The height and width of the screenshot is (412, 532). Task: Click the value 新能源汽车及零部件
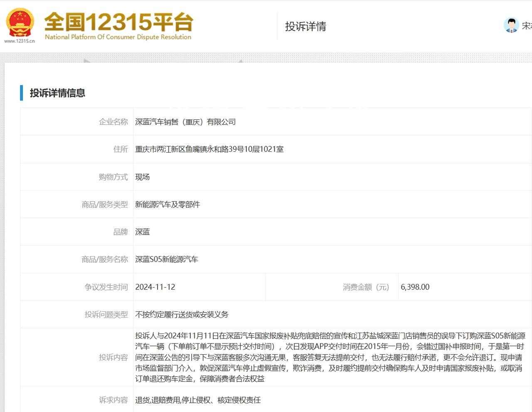(167, 205)
